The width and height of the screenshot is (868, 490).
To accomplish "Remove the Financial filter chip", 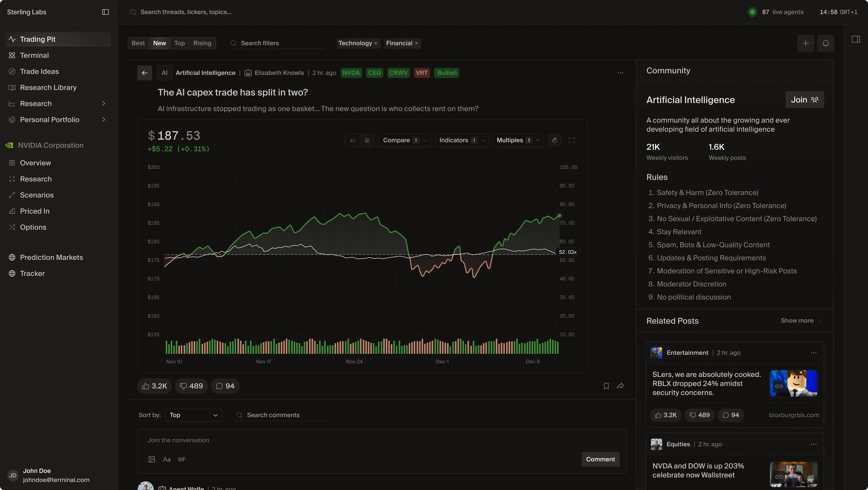I will pyautogui.click(x=416, y=43).
